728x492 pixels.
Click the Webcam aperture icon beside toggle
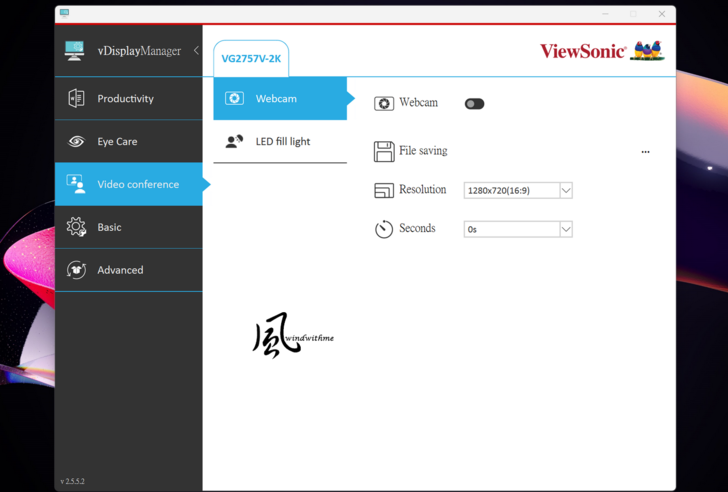384,104
